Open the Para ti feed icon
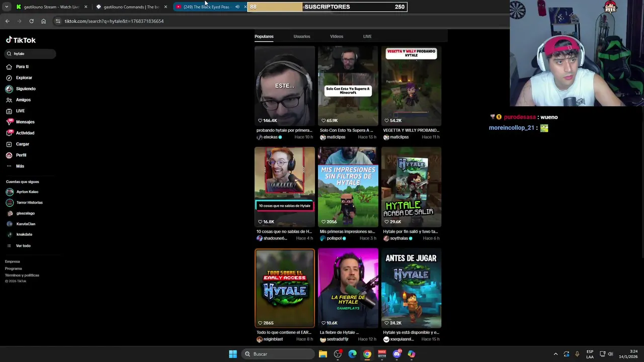The image size is (644, 362). [x=9, y=67]
